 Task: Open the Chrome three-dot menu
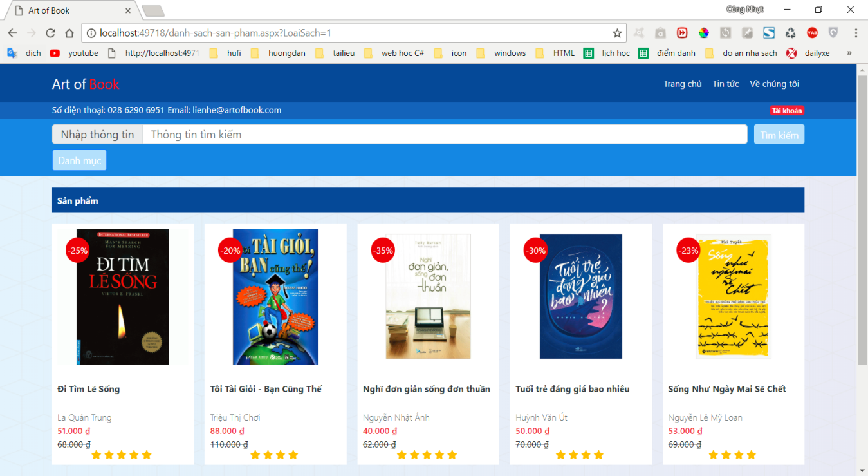click(856, 33)
